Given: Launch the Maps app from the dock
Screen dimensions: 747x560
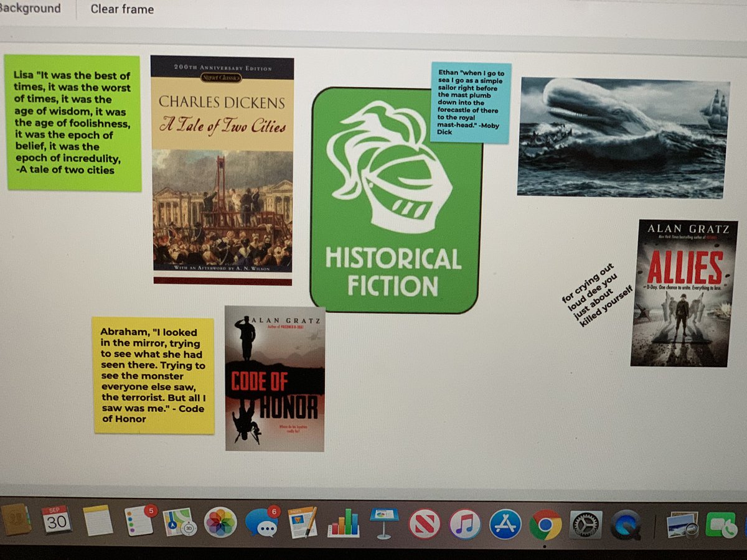Looking at the screenshot, I should tap(180, 522).
